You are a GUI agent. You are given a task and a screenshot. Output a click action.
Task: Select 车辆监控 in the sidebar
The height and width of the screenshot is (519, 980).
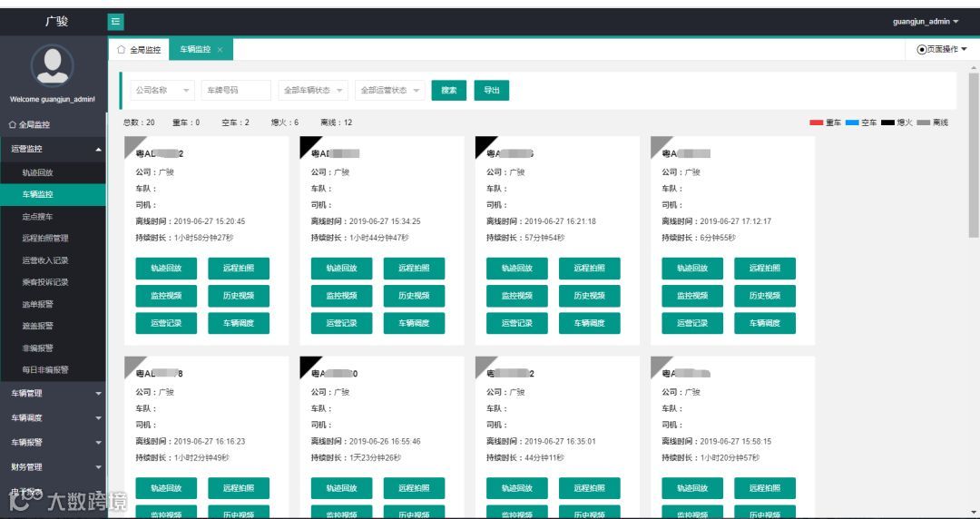point(54,194)
